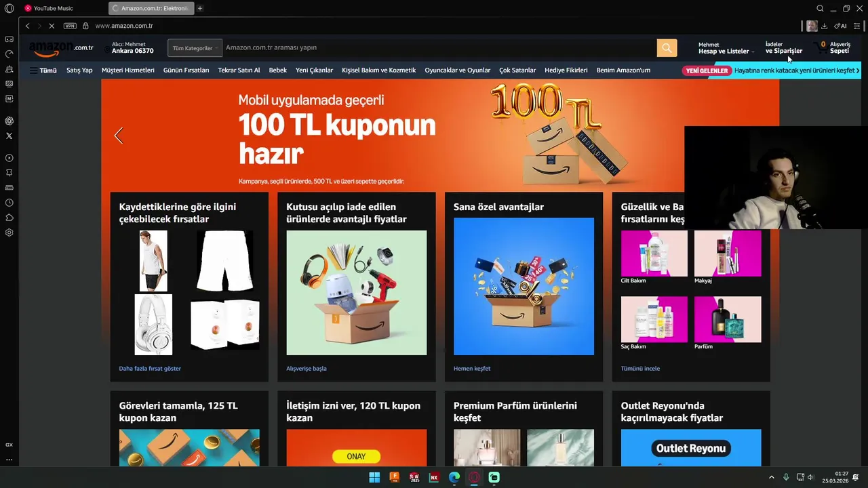Select the Amazon.com.tr browser tab
Viewport: 868px width, 488px height.
151,8
